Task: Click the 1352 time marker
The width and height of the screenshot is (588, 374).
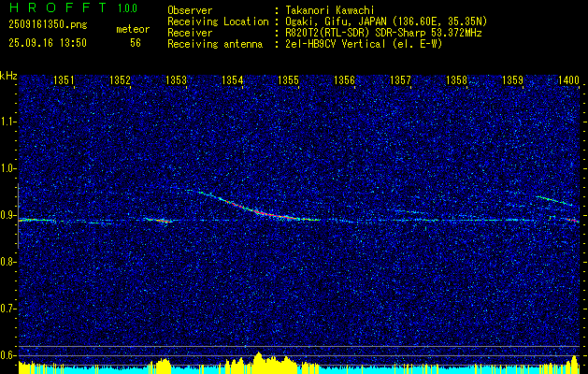Action: pyautogui.click(x=120, y=79)
